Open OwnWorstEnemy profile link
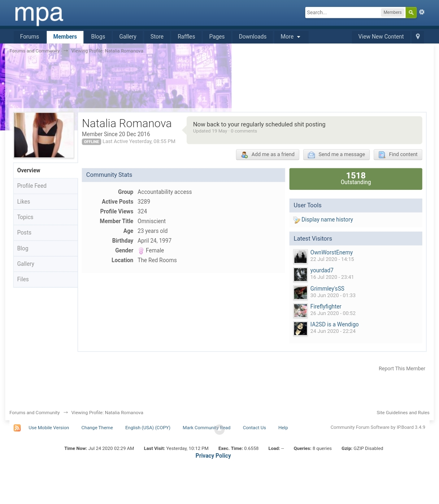439x504 pixels. 331,252
